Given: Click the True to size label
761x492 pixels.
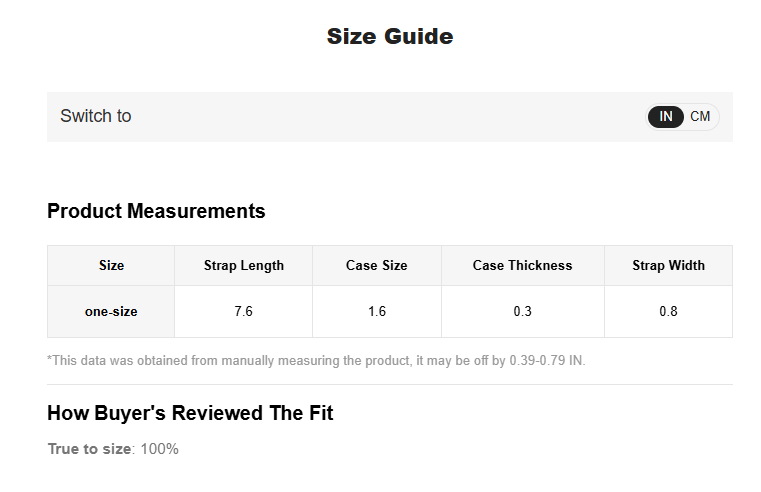Looking at the screenshot, I should [x=89, y=449].
